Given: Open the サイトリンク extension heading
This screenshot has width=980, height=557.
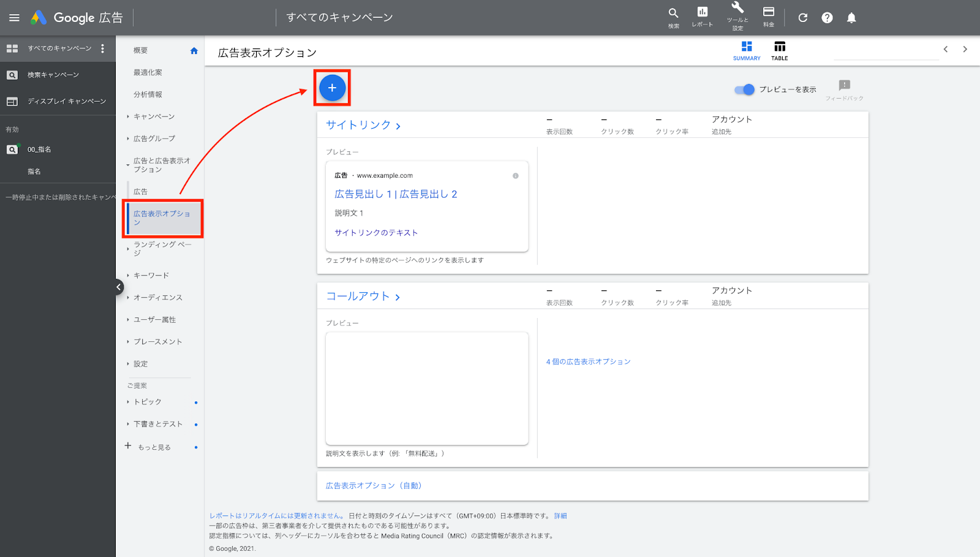Looking at the screenshot, I should click(x=363, y=125).
